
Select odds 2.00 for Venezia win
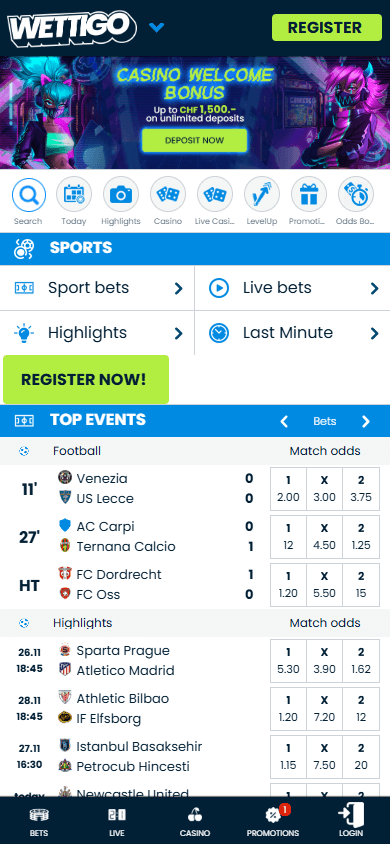coord(288,489)
